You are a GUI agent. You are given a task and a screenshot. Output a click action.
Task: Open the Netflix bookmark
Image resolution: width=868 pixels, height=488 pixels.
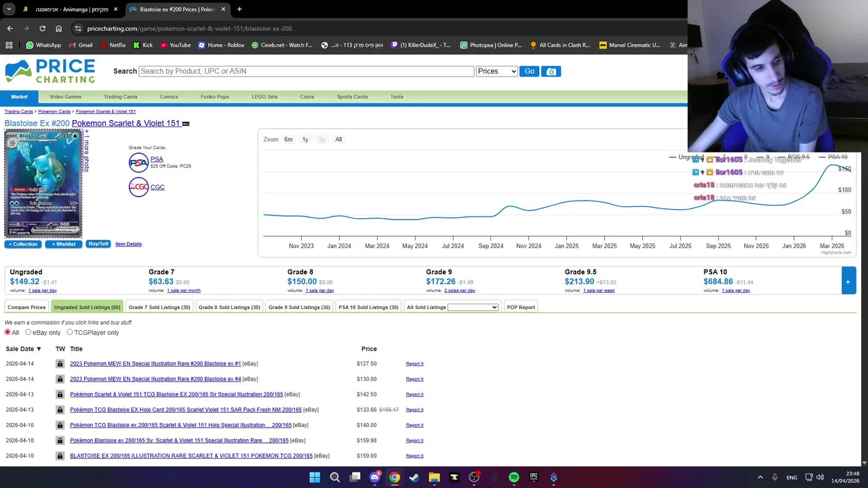pos(113,45)
